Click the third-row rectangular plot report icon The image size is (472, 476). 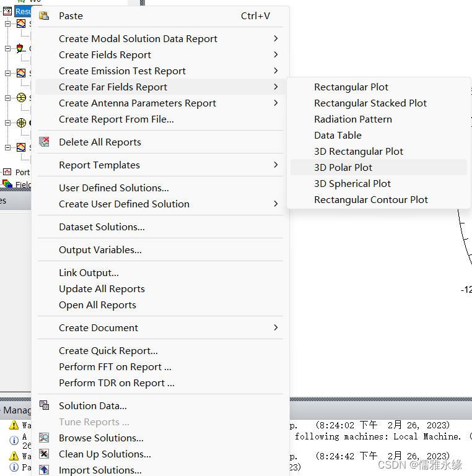21,73
